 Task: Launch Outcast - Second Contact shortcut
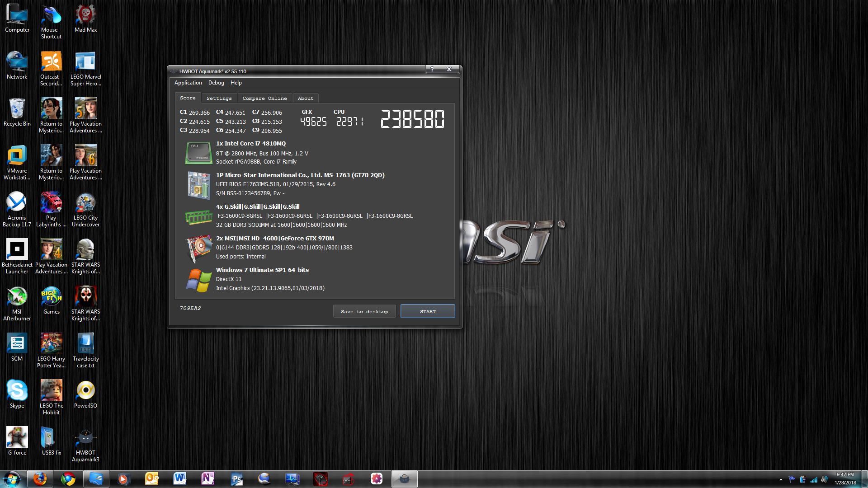[x=51, y=69]
